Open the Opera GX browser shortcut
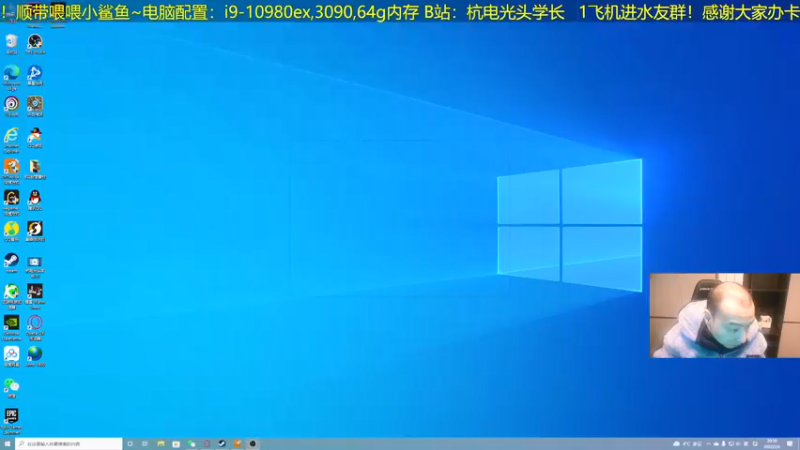 point(35,328)
